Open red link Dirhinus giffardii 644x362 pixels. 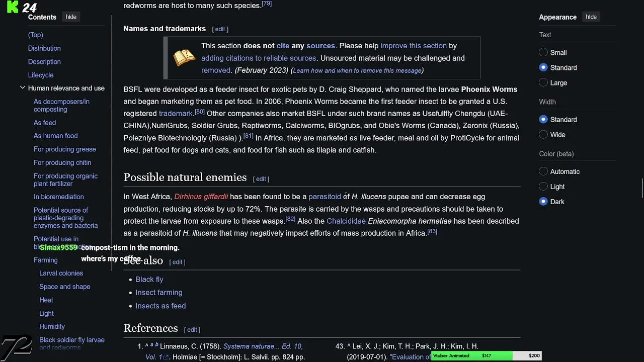point(201,197)
